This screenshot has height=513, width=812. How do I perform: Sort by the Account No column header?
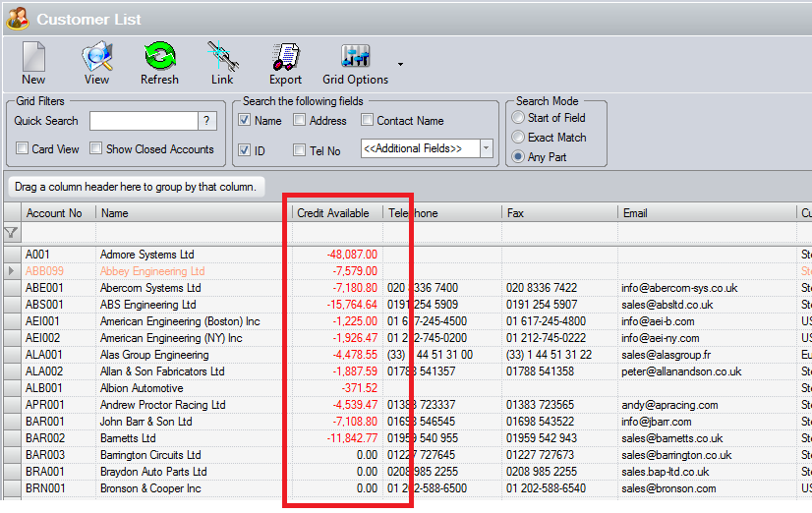[x=54, y=213]
